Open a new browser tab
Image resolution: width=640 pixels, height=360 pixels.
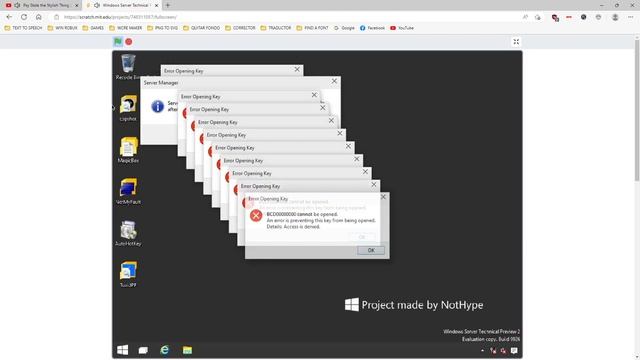tap(168, 5)
